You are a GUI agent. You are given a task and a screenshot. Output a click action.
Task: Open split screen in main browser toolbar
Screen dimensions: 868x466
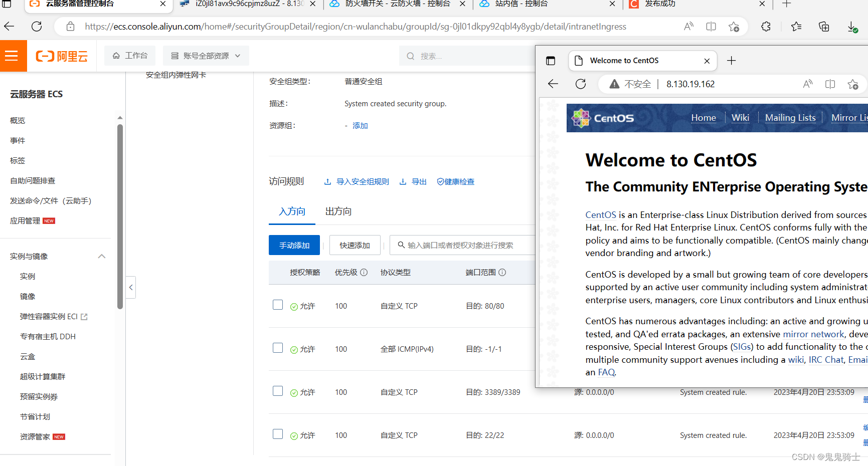click(x=711, y=27)
